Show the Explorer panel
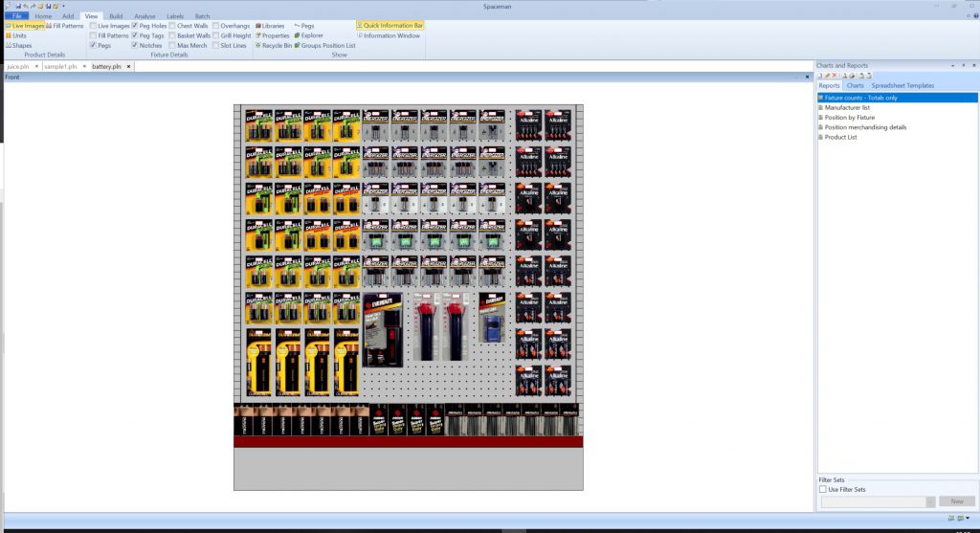This screenshot has height=533, width=980. pos(309,35)
